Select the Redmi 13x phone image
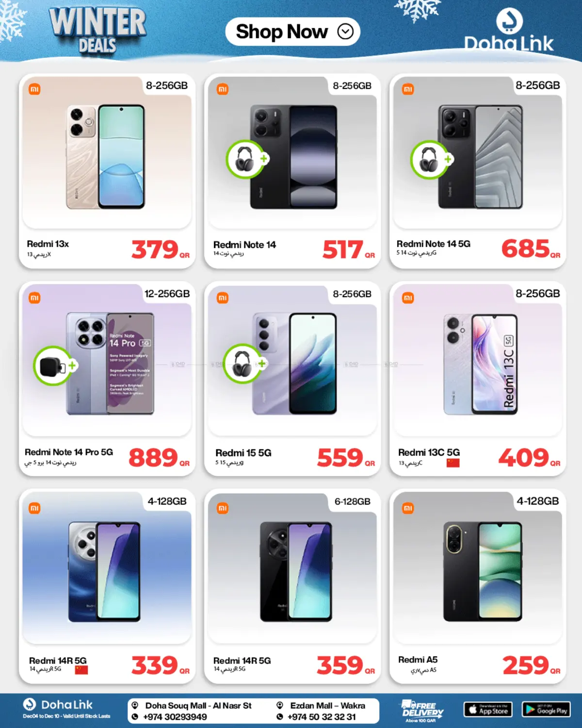Screen dimensions: 582x728 [106, 157]
